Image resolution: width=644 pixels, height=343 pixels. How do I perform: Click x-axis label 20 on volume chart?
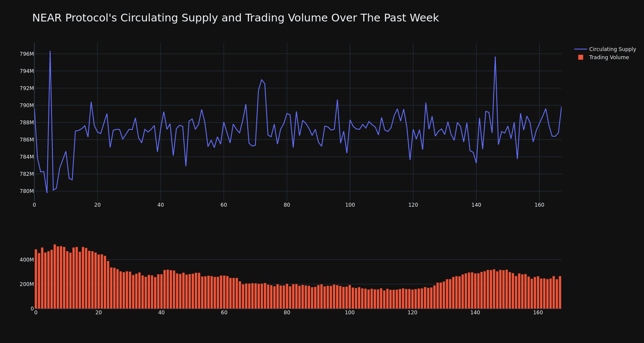pyautogui.click(x=99, y=313)
